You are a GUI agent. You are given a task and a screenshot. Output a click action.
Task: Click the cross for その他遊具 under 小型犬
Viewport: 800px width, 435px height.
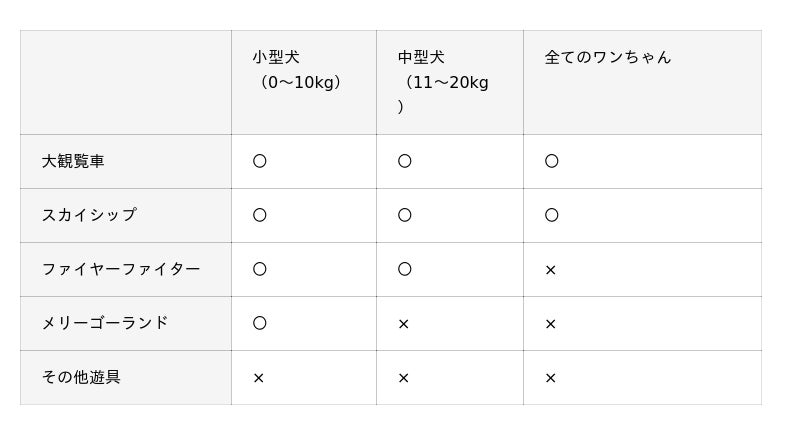259,378
